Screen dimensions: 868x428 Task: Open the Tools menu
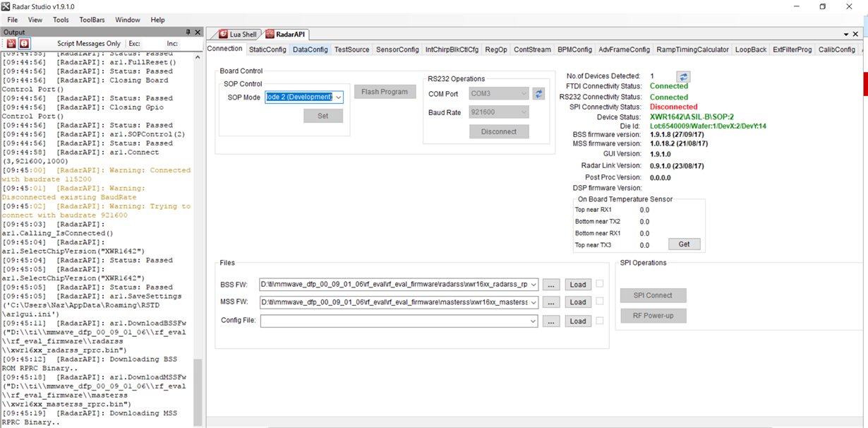61,20
